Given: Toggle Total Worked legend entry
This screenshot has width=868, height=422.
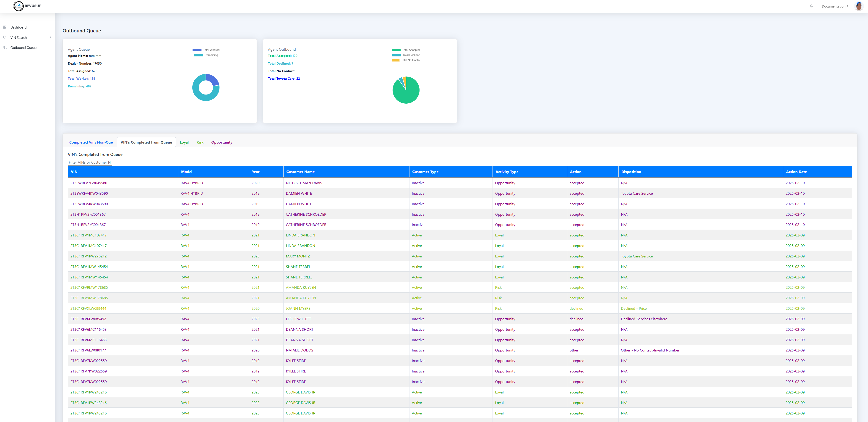Looking at the screenshot, I should click(x=206, y=50).
